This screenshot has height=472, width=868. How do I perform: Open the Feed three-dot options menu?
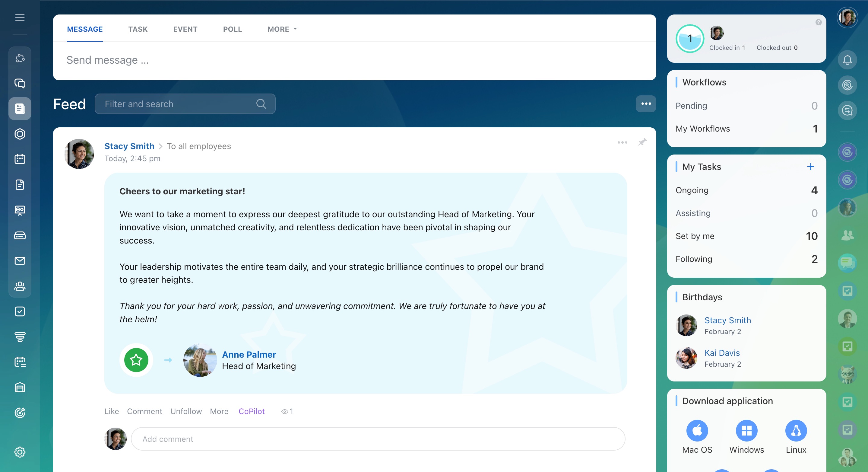point(646,104)
